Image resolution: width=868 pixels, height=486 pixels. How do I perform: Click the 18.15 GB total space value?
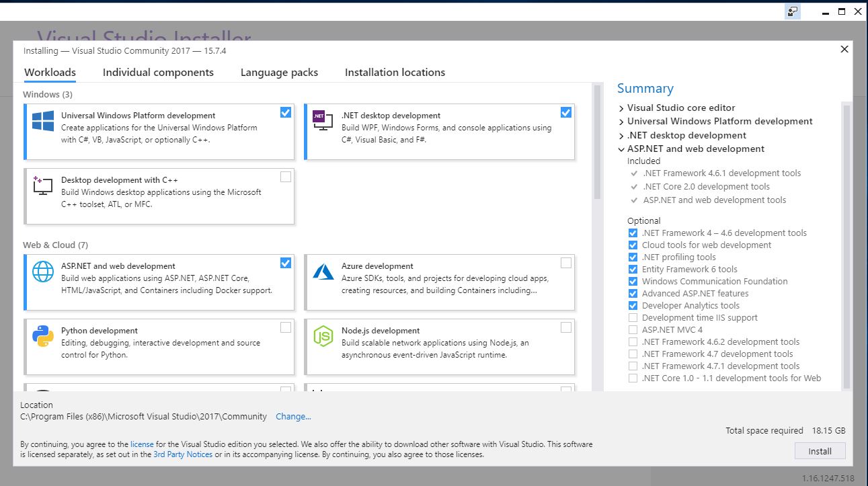point(828,431)
